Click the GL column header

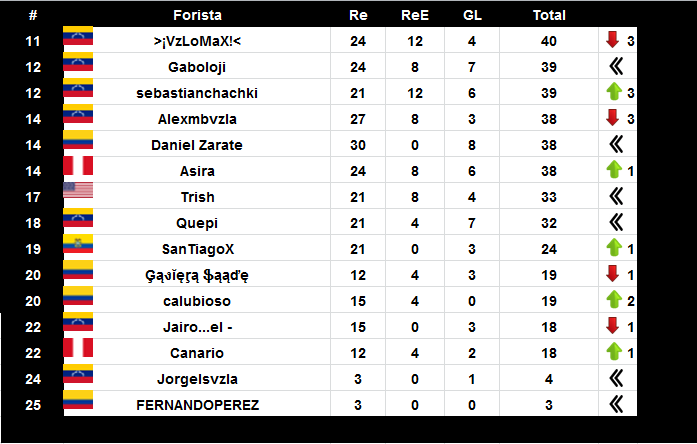coord(472,15)
